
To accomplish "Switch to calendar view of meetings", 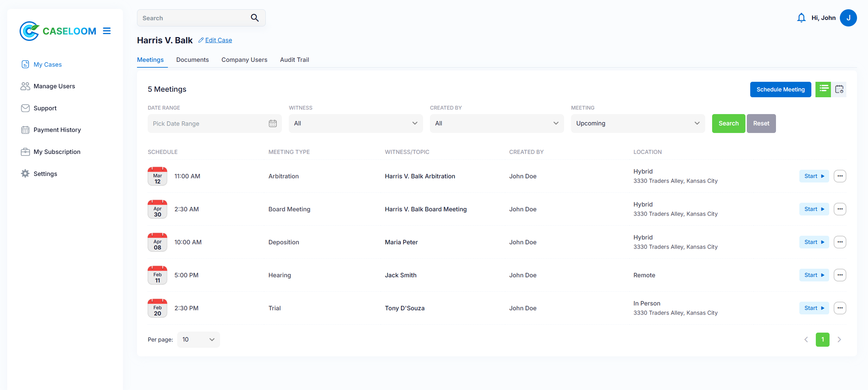I will pos(839,89).
